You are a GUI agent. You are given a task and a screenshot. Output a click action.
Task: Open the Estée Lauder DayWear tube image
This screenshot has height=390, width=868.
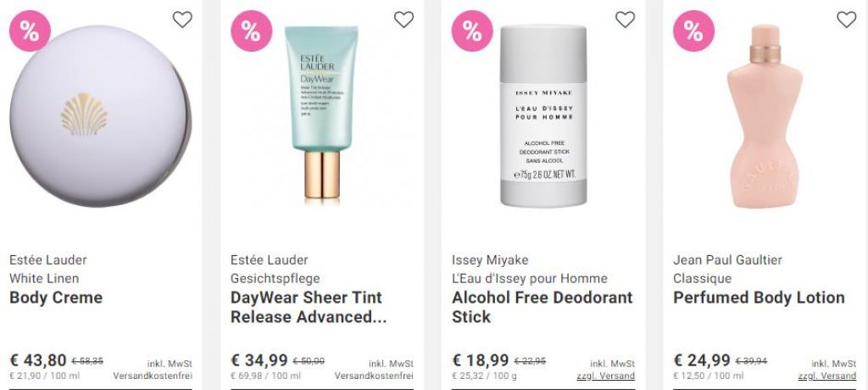coord(321,113)
